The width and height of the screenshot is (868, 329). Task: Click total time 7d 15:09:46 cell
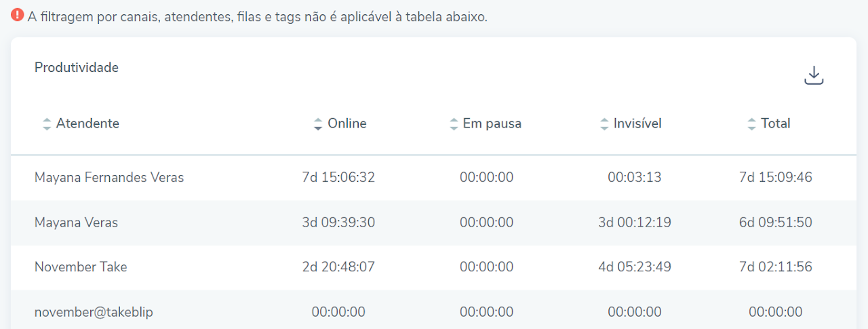[776, 178]
